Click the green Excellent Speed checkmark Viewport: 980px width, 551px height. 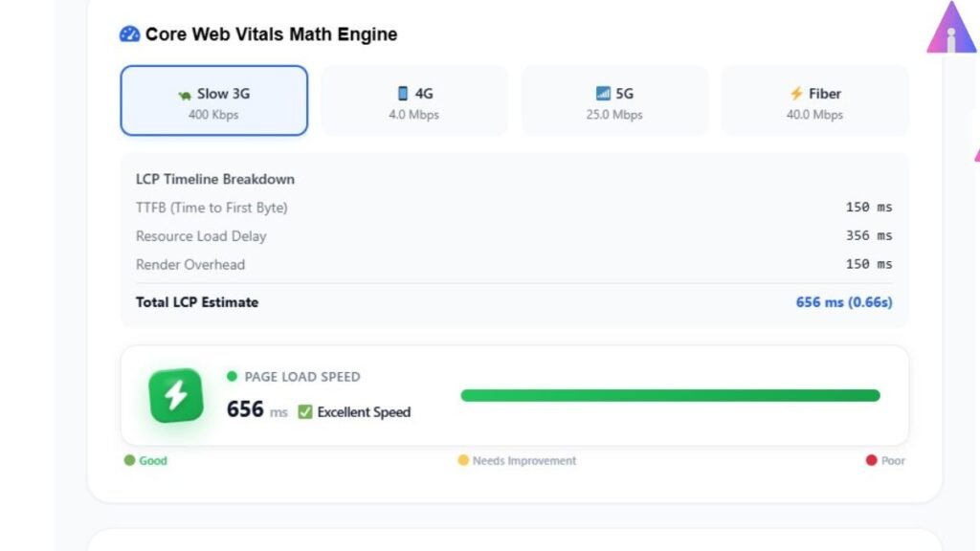305,412
